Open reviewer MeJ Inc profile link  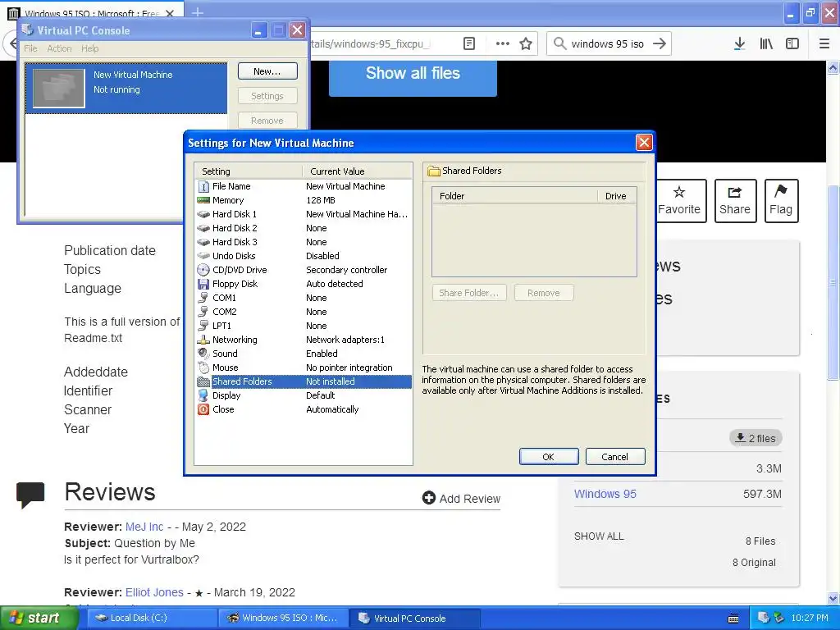tap(144, 527)
